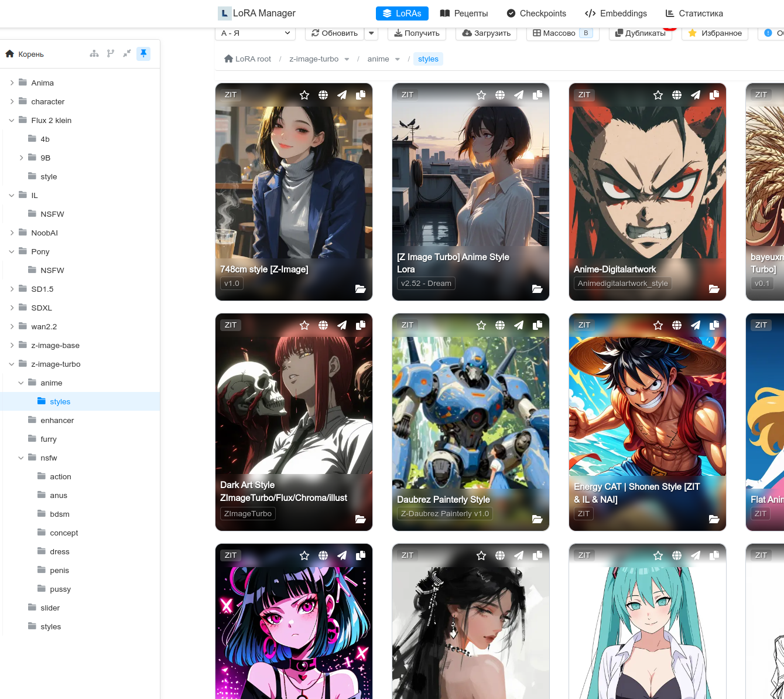Click the globe on Daubrez Painterly Style card

click(x=500, y=325)
